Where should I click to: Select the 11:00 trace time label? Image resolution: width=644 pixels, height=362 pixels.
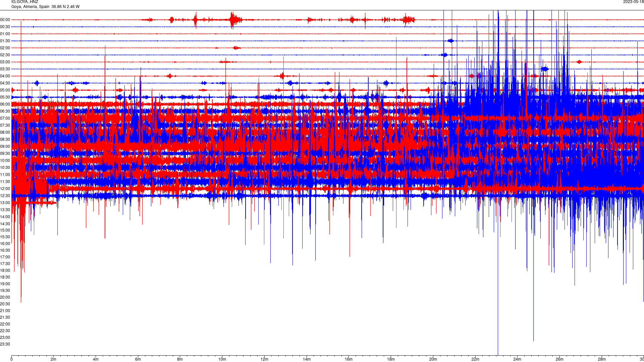tap(5, 175)
